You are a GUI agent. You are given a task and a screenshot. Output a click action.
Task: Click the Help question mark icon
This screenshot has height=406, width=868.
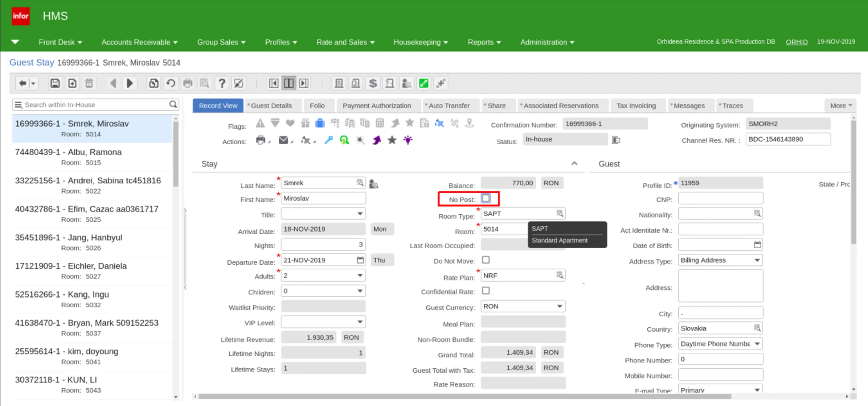click(222, 83)
